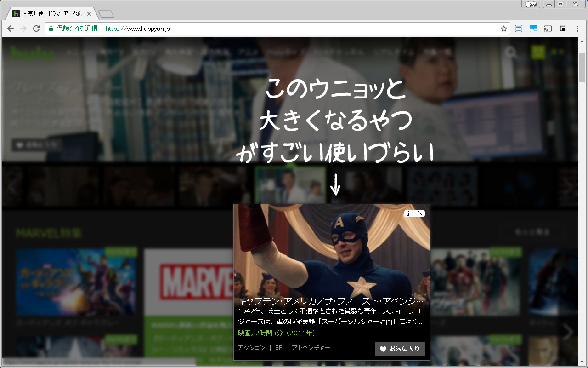
Task: Click the 字|吹 subtitle-dub badge
Action: [x=414, y=213]
